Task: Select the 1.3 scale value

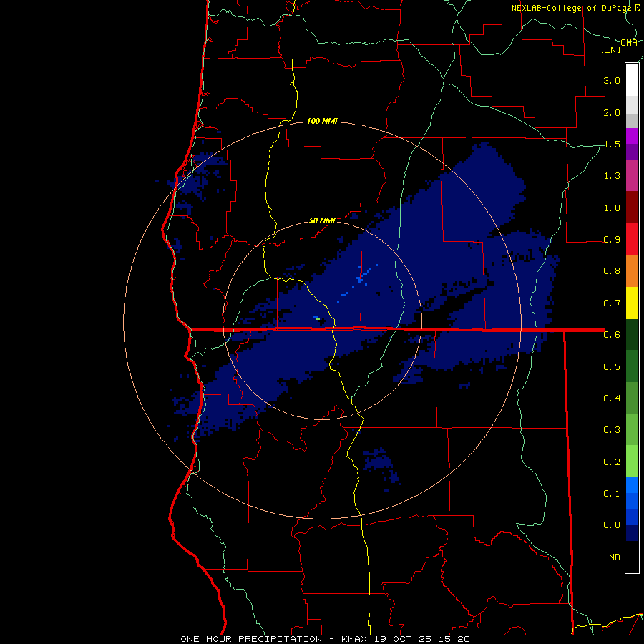Action: pos(612,176)
